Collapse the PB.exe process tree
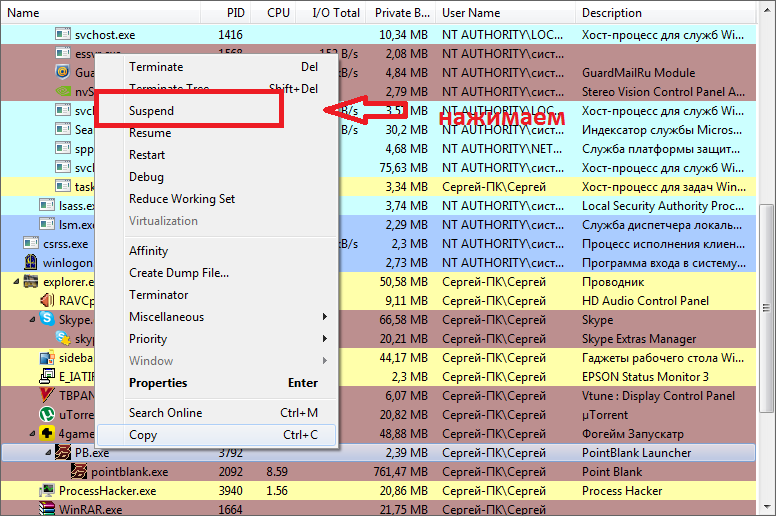The width and height of the screenshot is (776, 516). (x=48, y=452)
